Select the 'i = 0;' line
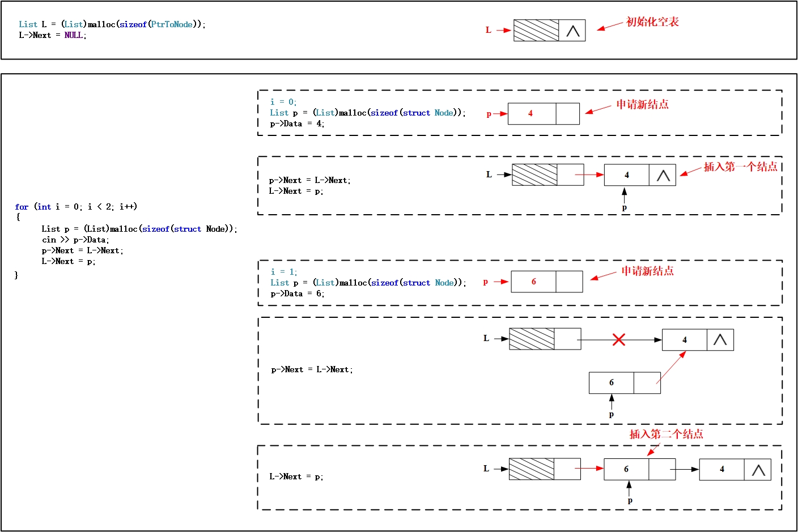Image resolution: width=798 pixels, height=532 pixels. (x=283, y=102)
